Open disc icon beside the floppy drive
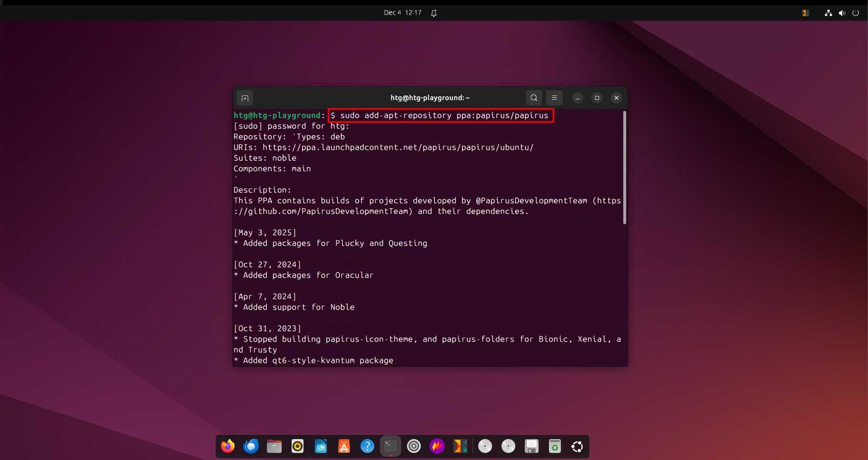 pyautogui.click(x=508, y=446)
